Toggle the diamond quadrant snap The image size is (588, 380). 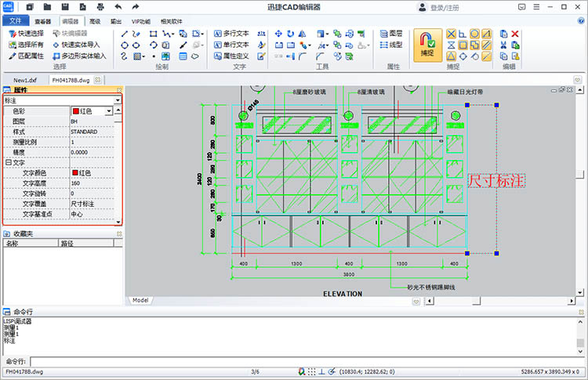pos(463,56)
